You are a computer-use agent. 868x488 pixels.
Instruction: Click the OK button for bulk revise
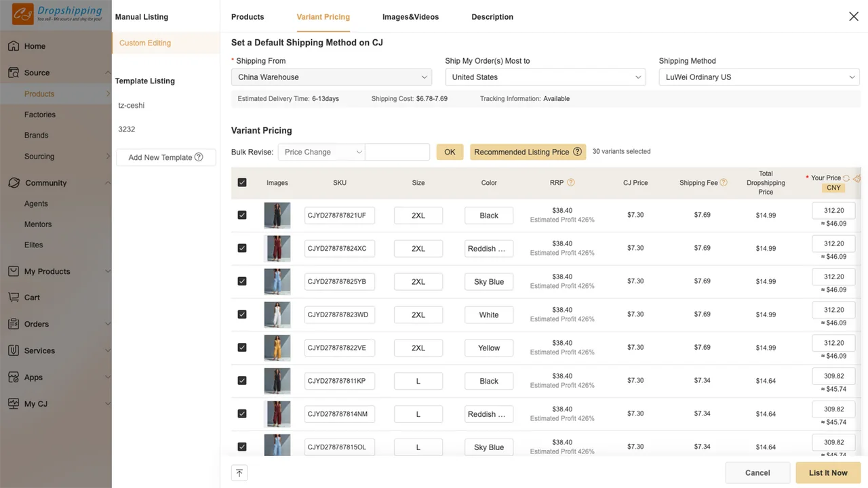click(x=450, y=152)
